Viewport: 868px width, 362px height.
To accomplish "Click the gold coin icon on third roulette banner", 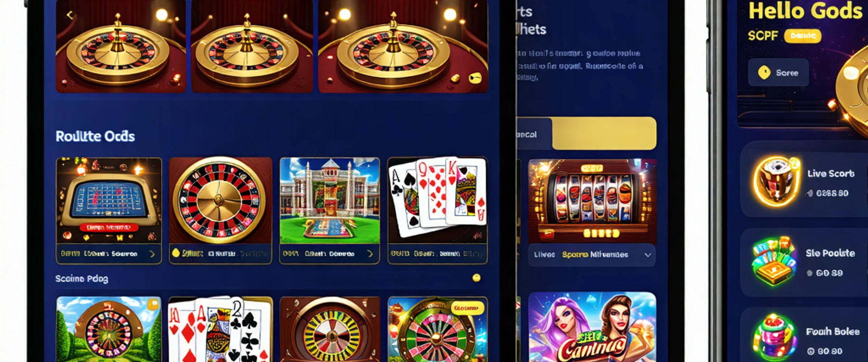I will [x=475, y=78].
